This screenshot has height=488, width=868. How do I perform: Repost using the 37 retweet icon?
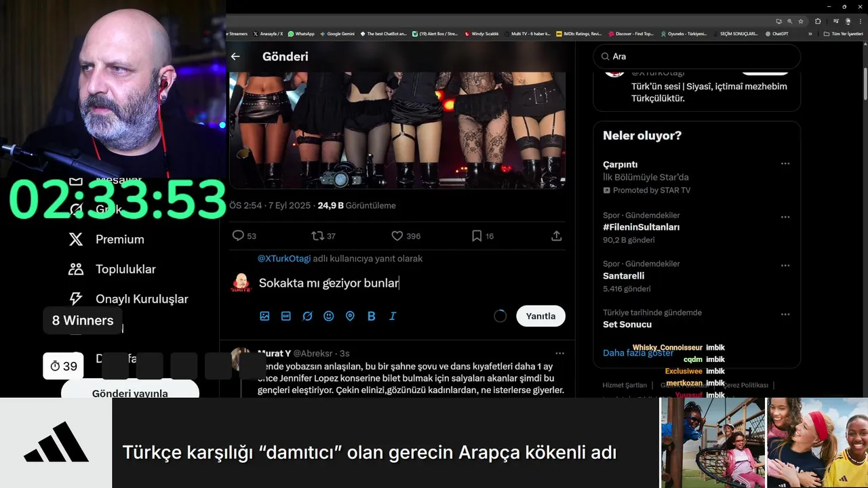pos(317,236)
